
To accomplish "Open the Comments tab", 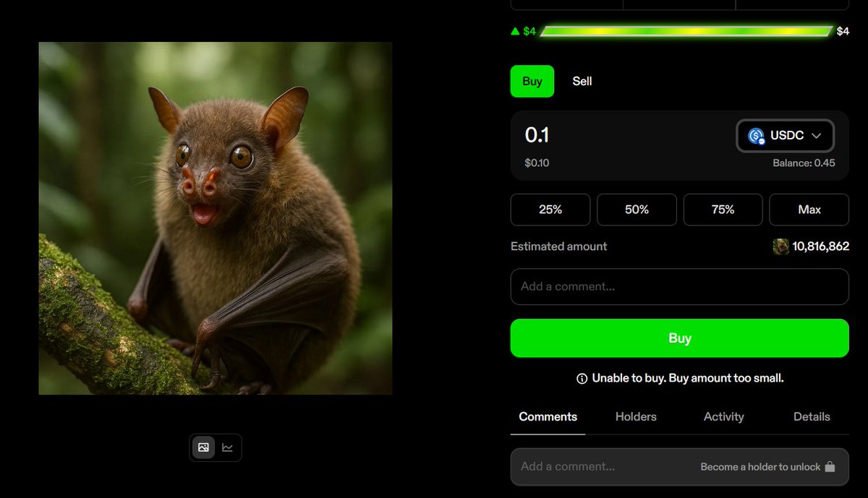I will tap(548, 417).
